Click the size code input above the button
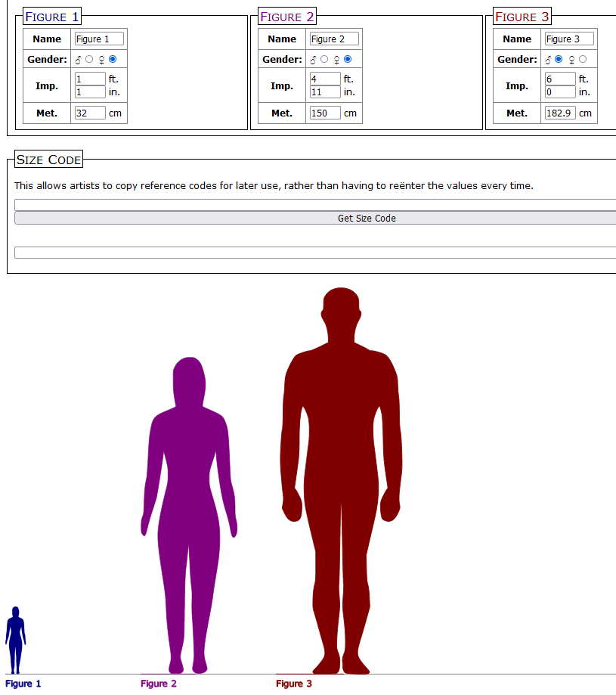 [315, 205]
